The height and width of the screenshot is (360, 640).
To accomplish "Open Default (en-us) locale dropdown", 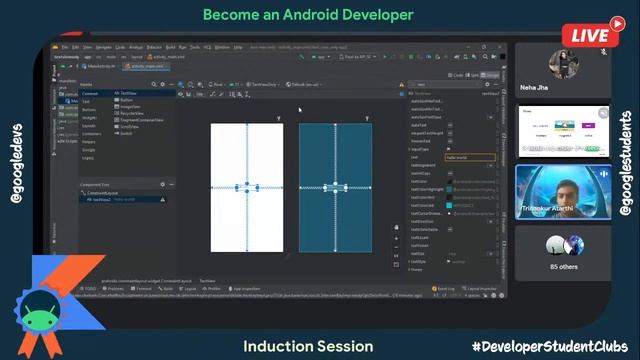I will tap(304, 84).
